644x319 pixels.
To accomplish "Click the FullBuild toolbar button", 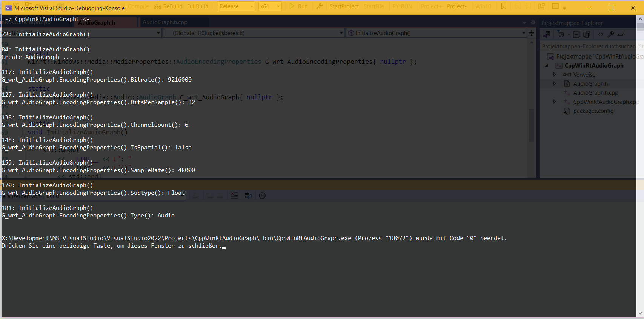I will coord(198,6).
